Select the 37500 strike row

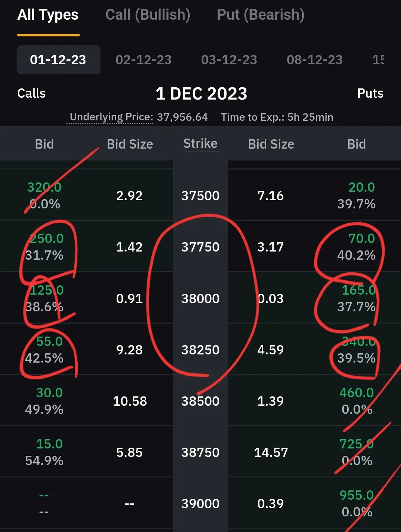coord(200,196)
